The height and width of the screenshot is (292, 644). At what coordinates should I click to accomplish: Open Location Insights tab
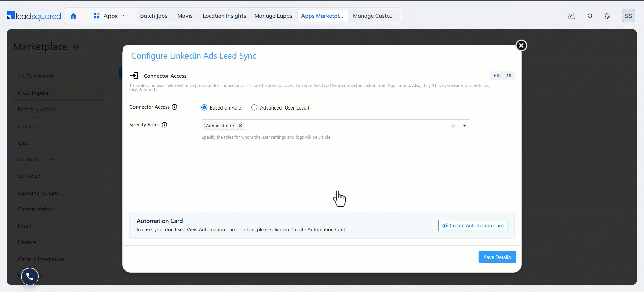224,16
